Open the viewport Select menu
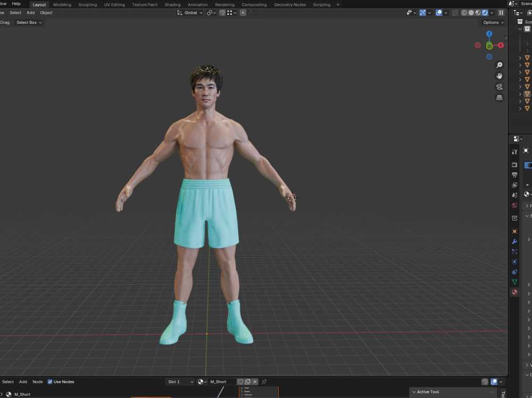This screenshot has width=532, height=398. pyautogui.click(x=15, y=13)
